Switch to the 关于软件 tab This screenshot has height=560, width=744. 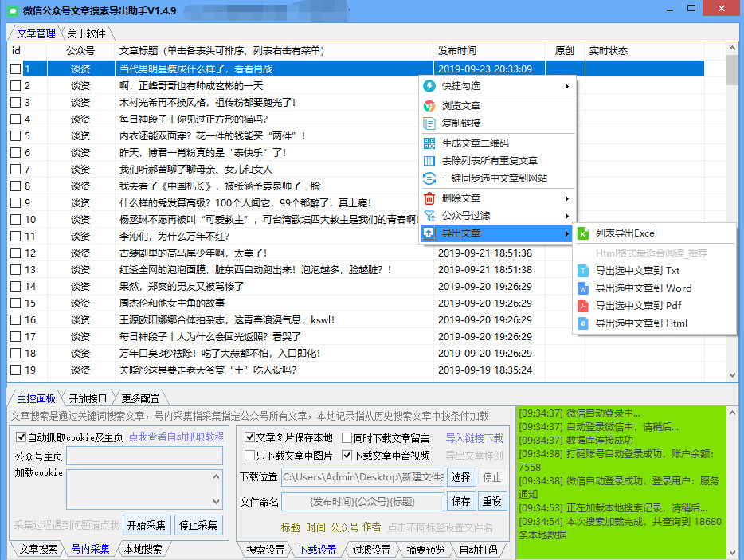[86, 33]
